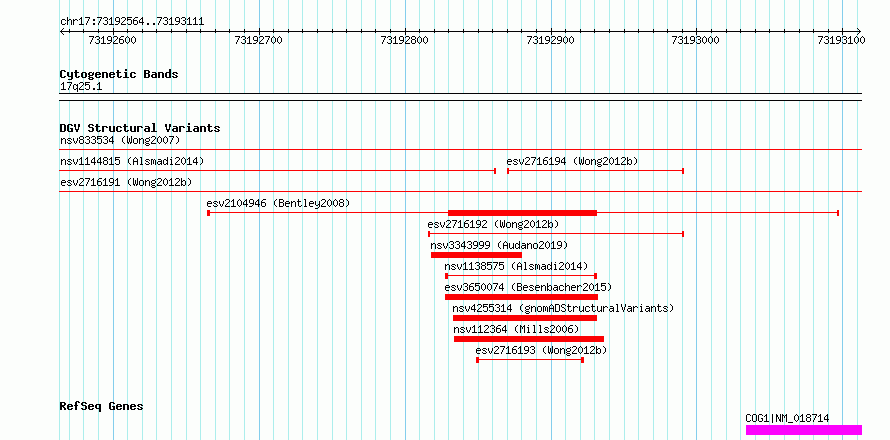
Task: Click the 17q25.1 cytogenetic band bar
Action: 461,97
